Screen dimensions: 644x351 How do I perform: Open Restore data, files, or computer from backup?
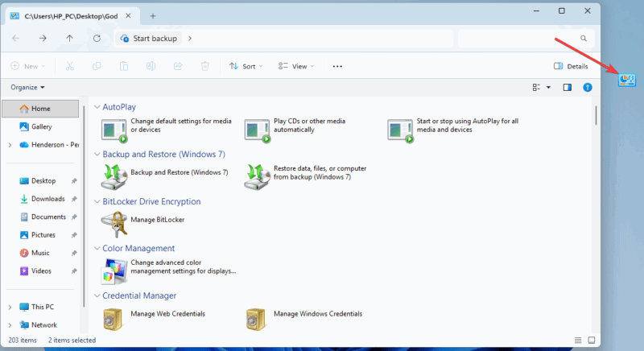click(x=306, y=176)
